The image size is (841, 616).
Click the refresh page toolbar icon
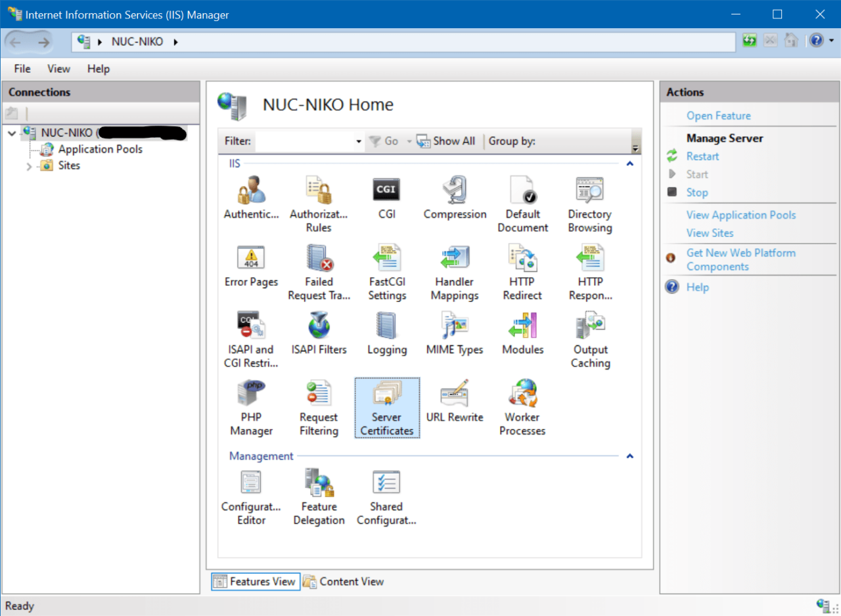(750, 41)
